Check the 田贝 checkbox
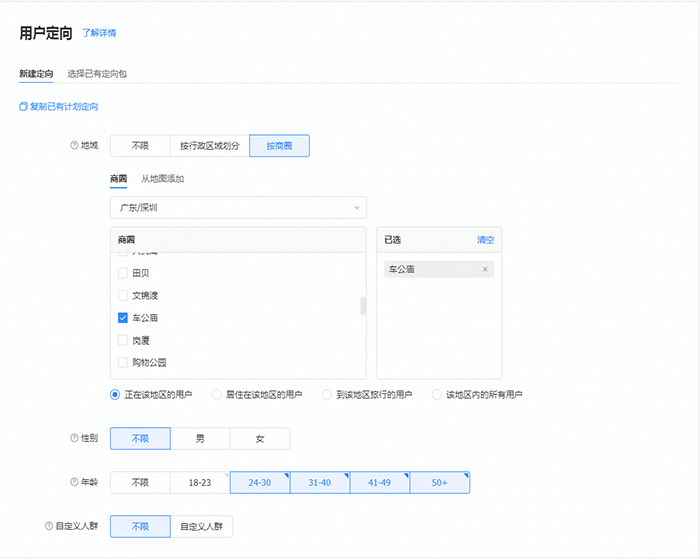Screen dimensions: 700x560 [x=123, y=273]
